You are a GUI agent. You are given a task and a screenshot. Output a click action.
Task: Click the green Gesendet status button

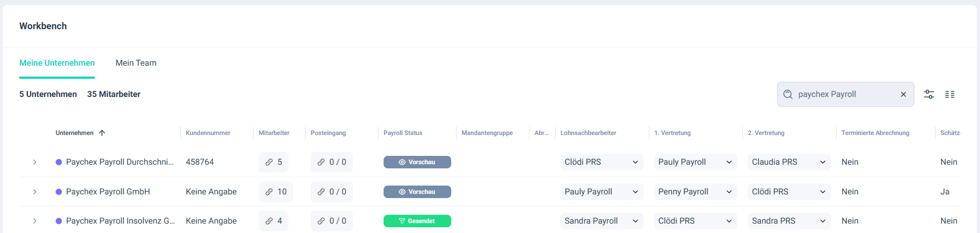(x=417, y=221)
